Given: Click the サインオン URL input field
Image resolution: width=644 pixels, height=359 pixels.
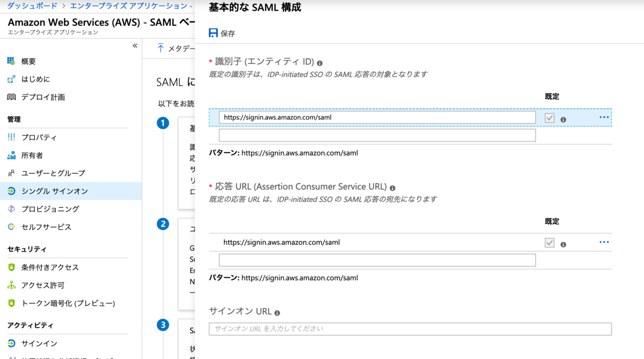Looking at the screenshot, I should click(410, 328).
